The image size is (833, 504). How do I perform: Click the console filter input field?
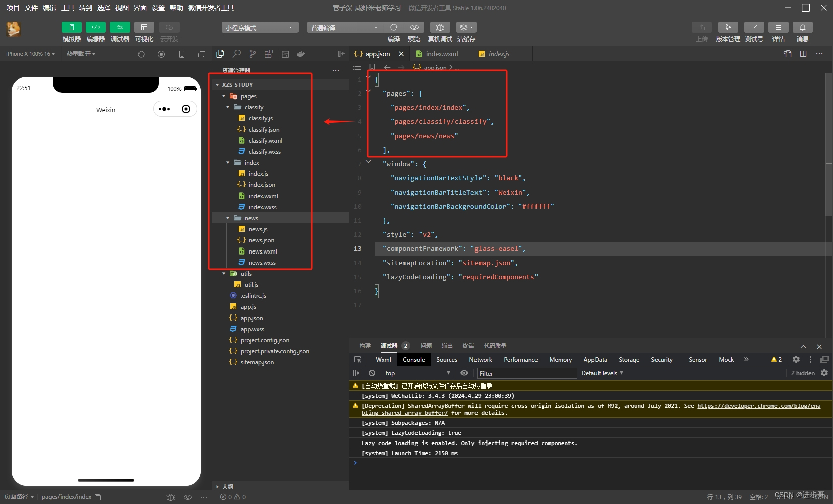[526, 373]
